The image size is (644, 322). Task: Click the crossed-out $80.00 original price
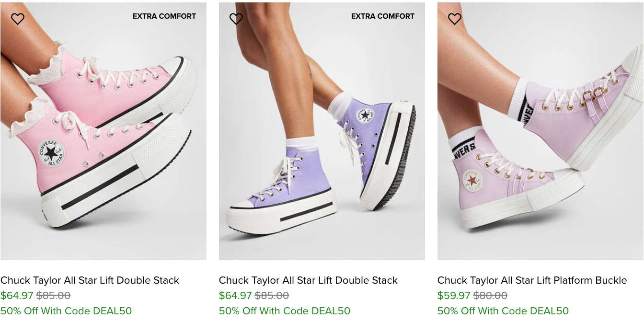(x=490, y=296)
